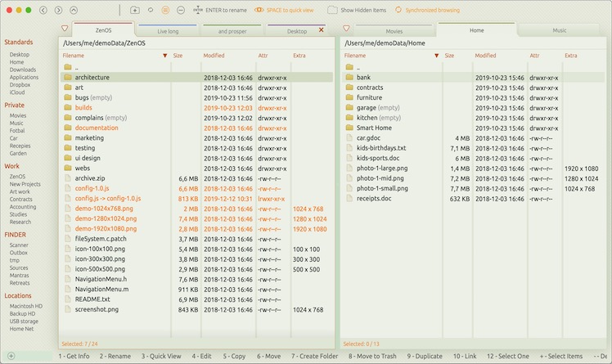This screenshot has width=612, height=364.
Task: Click the ENTER to rename icon
Action: click(x=198, y=10)
